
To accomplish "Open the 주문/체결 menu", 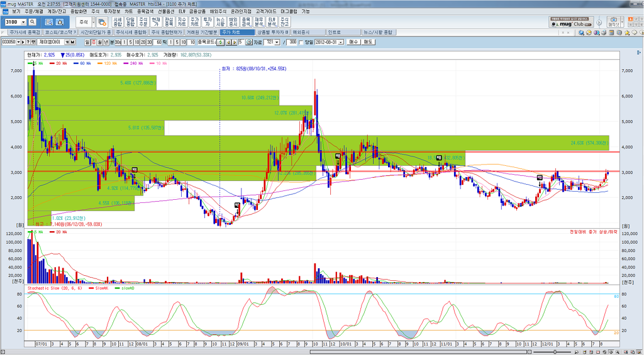I will pos(33,11).
